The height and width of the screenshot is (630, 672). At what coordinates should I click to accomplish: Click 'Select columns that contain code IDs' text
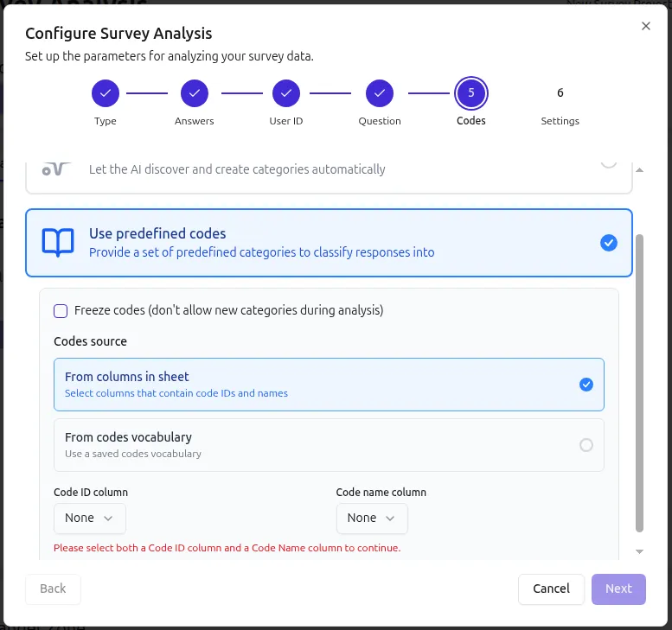click(176, 393)
